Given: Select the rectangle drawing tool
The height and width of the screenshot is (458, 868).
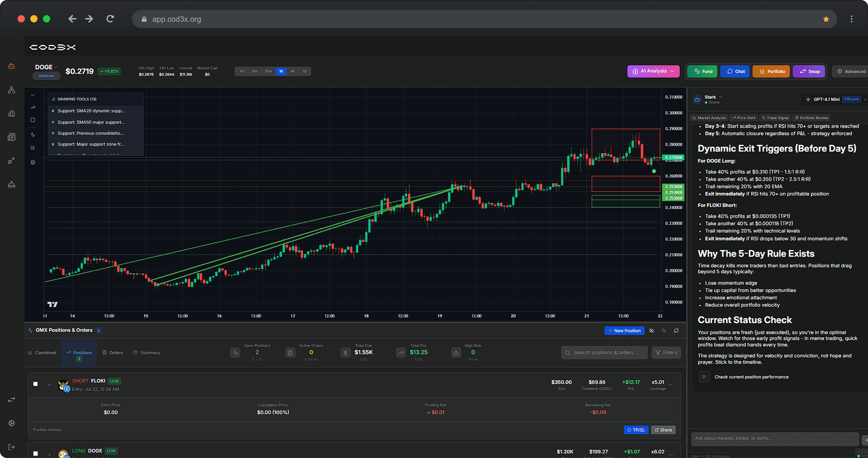Looking at the screenshot, I should [33, 120].
